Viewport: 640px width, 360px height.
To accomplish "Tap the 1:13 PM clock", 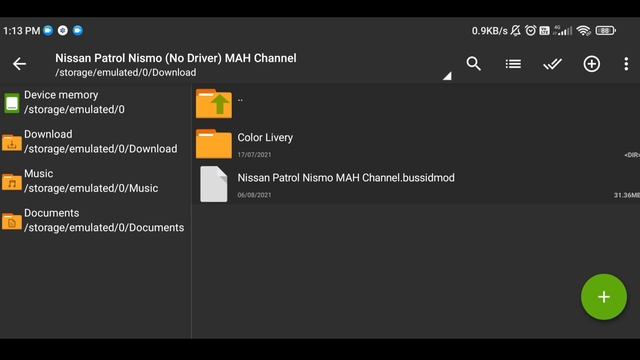I will 21,31.
